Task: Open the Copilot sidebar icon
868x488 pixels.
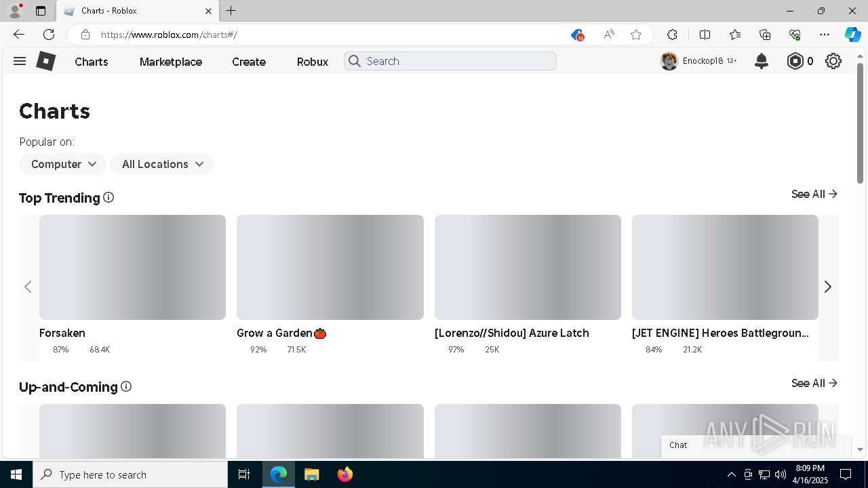Action: (x=852, y=35)
